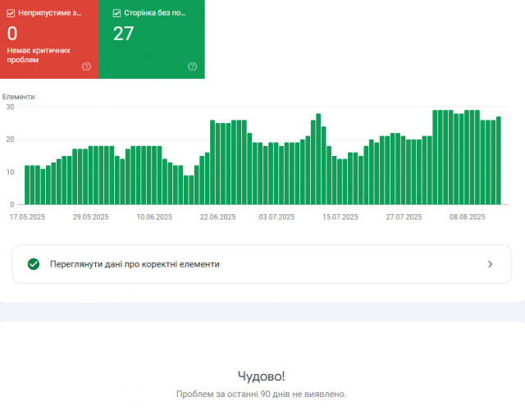This screenshot has height=420, width=525.
Task: Click the Чудово! heading
Action: (262, 377)
